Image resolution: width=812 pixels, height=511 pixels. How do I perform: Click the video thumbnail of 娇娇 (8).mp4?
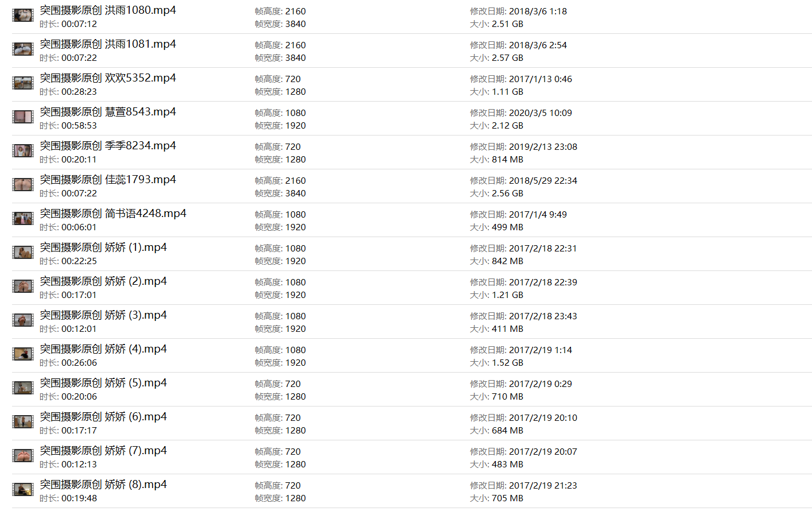23,490
